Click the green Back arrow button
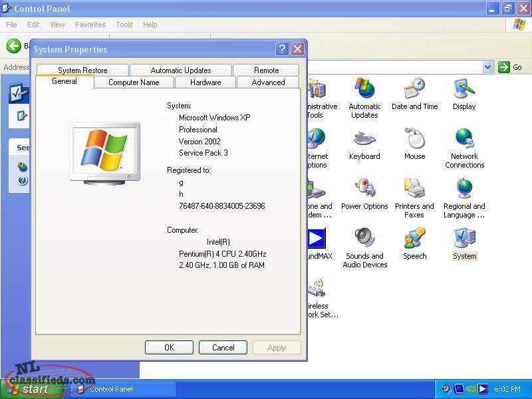Screen dimensions: 532x399 coord(14,46)
